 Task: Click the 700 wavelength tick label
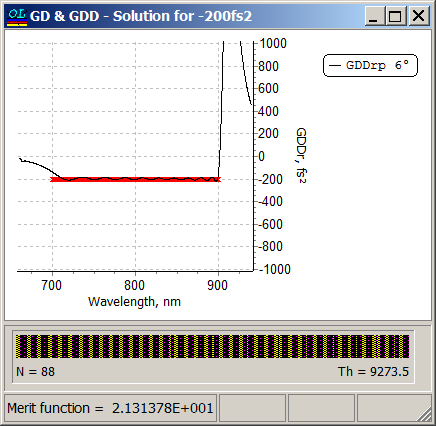pos(52,285)
